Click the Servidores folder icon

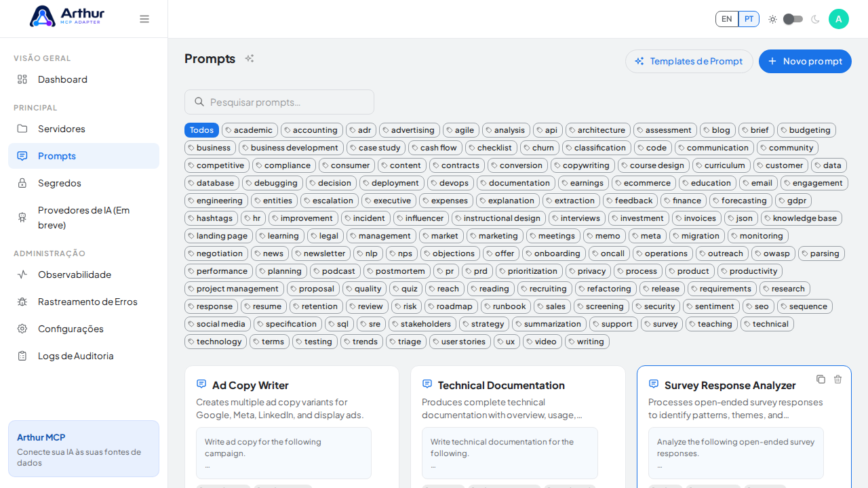22,129
